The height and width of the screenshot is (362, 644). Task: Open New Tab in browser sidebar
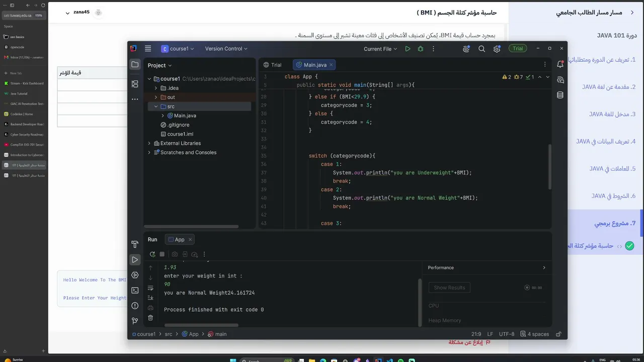click(x=24, y=73)
